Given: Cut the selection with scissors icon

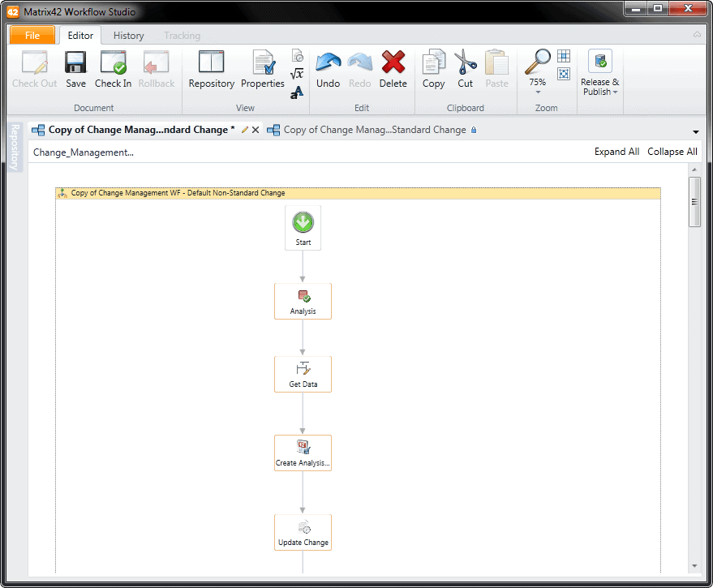Looking at the screenshot, I should click(465, 69).
